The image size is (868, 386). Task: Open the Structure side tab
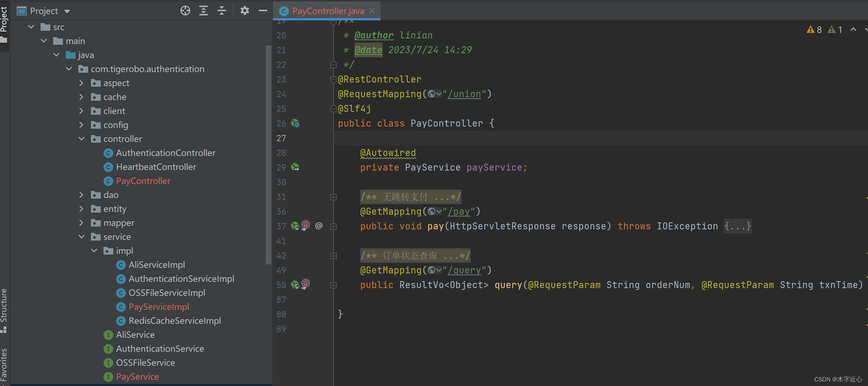pos(4,308)
